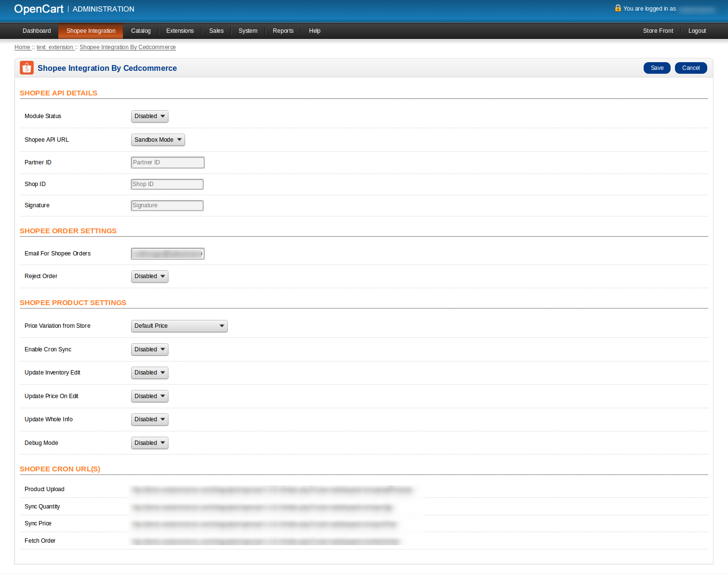
Task: Open the System menu
Action: (x=248, y=31)
